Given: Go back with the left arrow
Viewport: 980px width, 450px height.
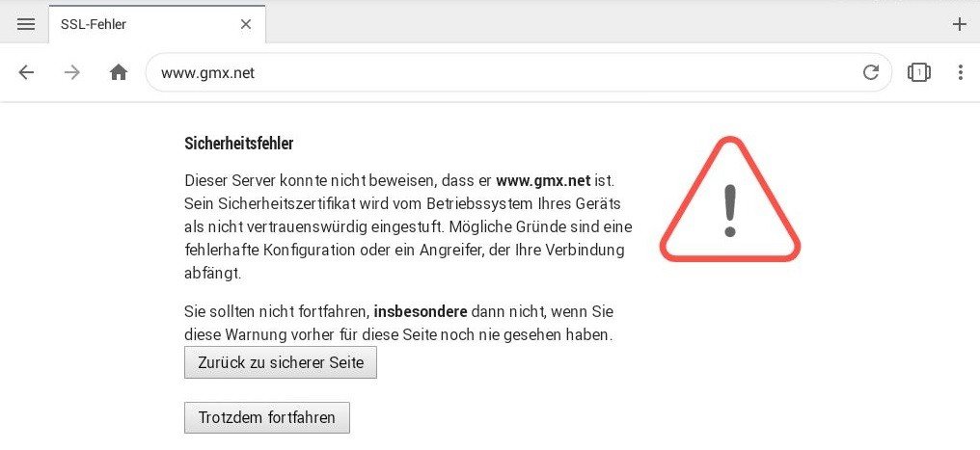Looking at the screenshot, I should pyautogui.click(x=26, y=72).
